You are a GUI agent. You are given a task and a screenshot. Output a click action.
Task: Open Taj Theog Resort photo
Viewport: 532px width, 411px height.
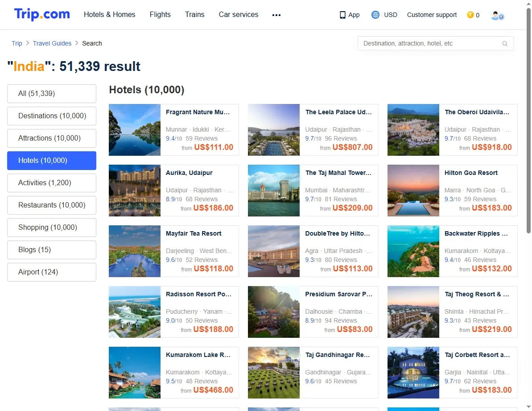413,312
